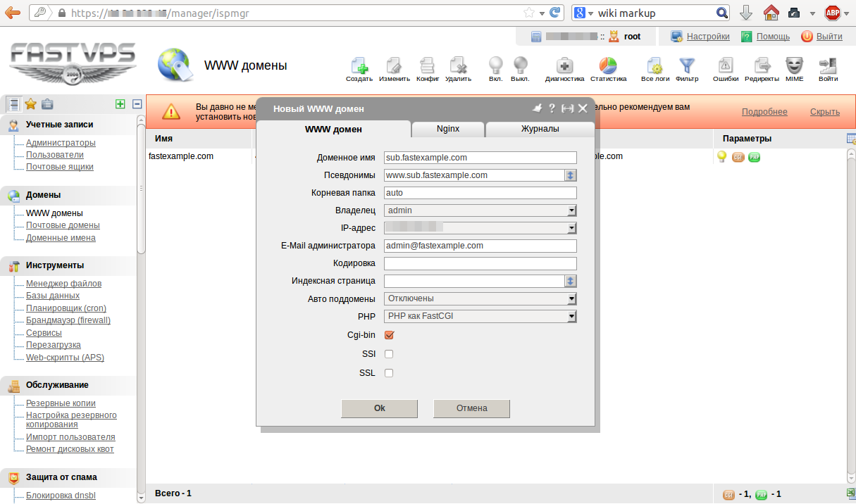Open the Почтовые домены link
This screenshot has width=856, height=504.
pyautogui.click(x=63, y=225)
